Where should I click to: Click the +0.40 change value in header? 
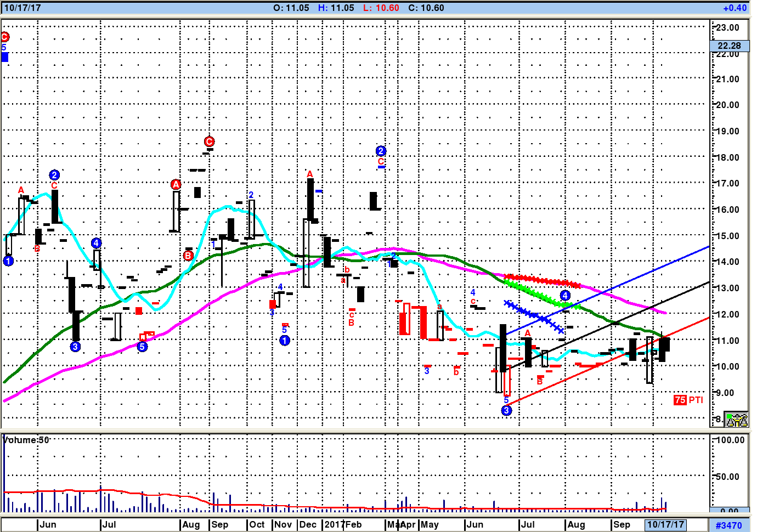pos(735,8)
